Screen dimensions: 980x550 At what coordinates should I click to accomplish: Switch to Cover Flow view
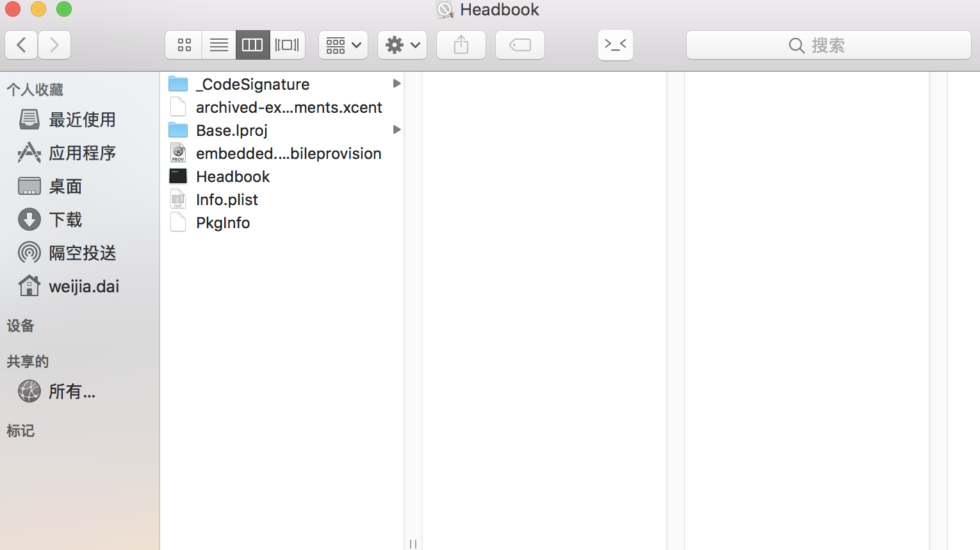pos(287,45)
